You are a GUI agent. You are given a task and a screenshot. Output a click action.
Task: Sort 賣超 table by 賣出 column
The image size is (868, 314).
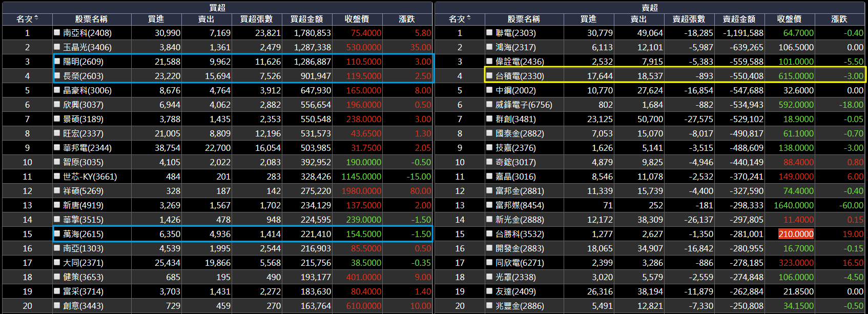tap(639, 19)
